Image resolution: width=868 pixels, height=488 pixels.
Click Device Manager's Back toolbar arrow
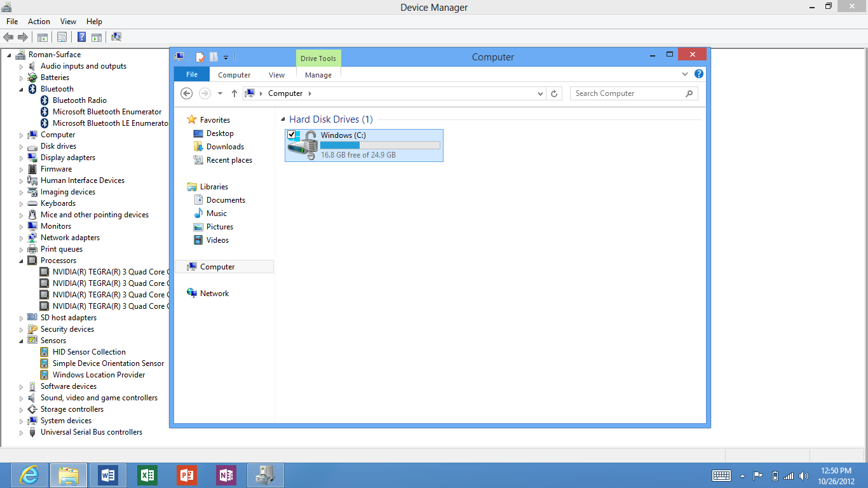tap(8, 37)
